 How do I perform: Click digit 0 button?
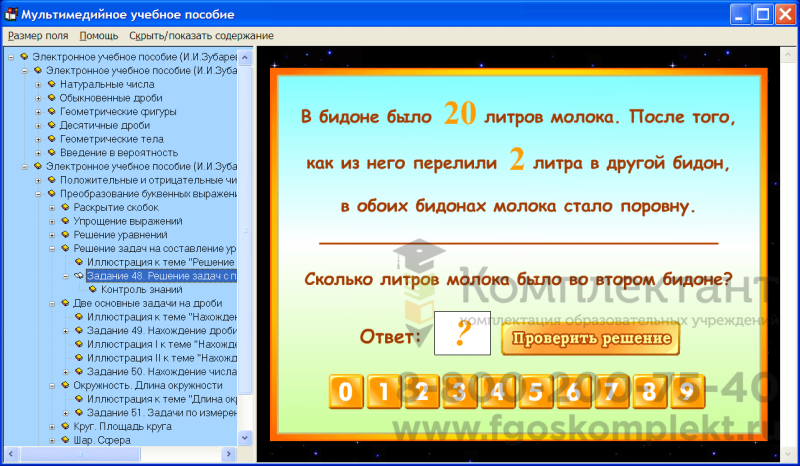point(346,391)
